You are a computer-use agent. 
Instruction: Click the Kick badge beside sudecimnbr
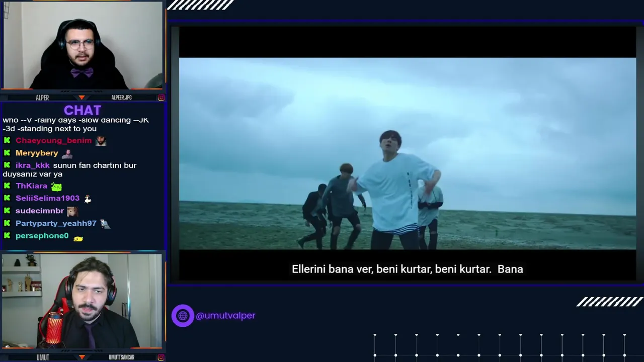click(7, 211)
